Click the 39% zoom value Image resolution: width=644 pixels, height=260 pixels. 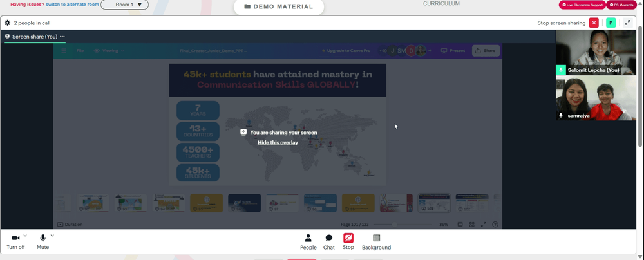(x=444, y=225)
